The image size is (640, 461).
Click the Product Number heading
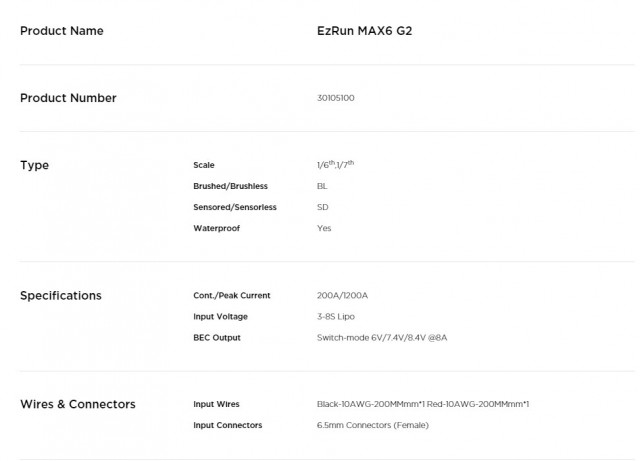[68, 98]
